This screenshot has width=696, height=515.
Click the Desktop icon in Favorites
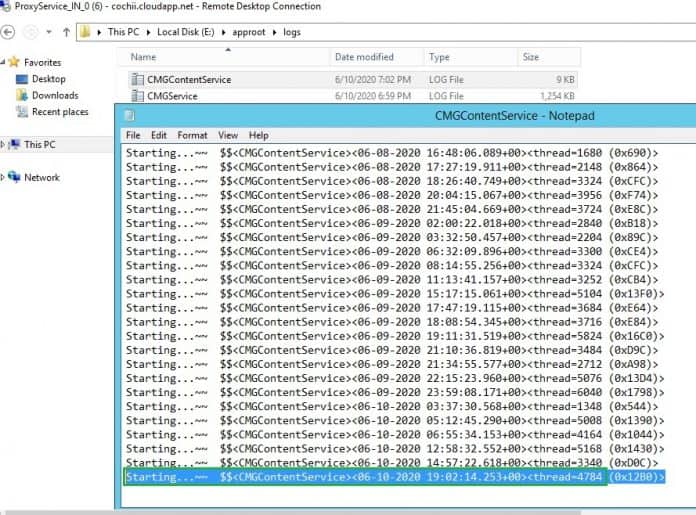click(x=22, y=79)
